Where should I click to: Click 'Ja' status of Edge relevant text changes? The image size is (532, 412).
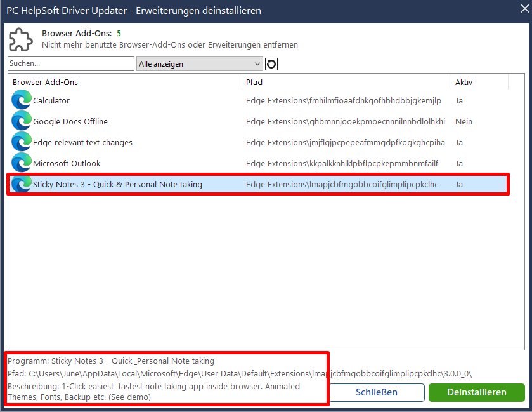[458, 143]
